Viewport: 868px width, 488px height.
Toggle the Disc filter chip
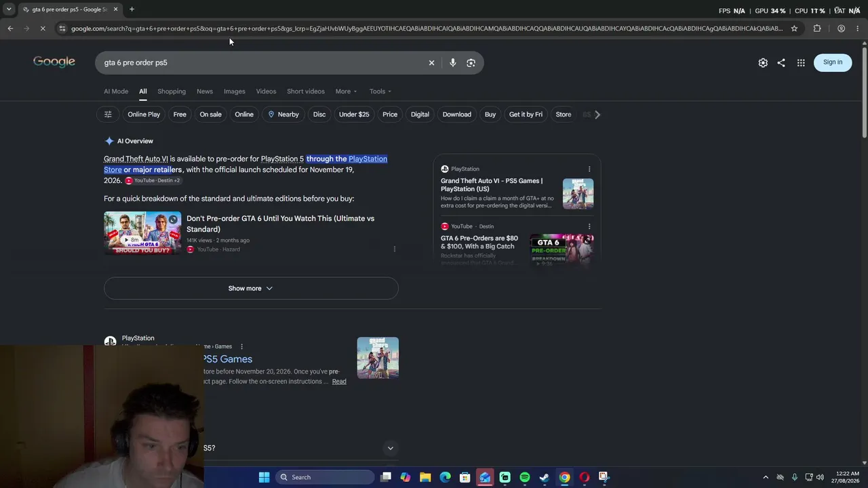pos(319,115)
